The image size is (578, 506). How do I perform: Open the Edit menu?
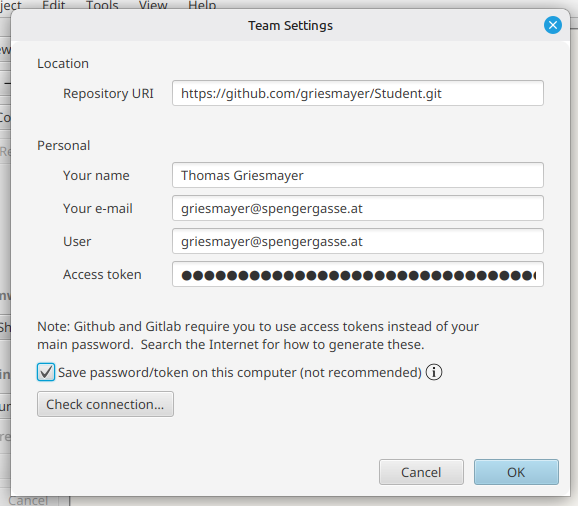click(53, 5)
